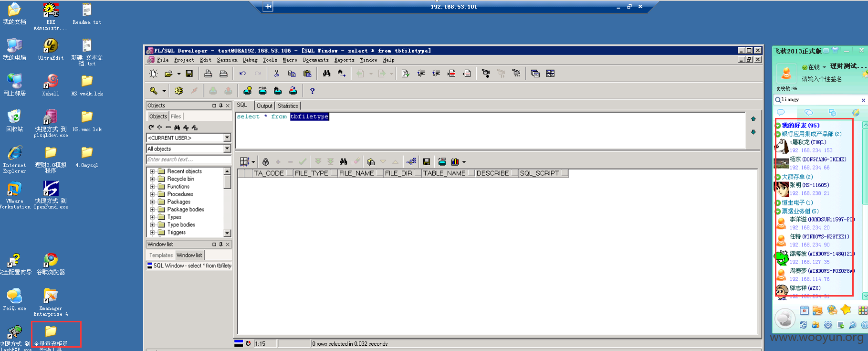Image resolution: width=868 pixels, height=351 pixels.
Task: Open the Tools menu
Action: coord(270,60)
